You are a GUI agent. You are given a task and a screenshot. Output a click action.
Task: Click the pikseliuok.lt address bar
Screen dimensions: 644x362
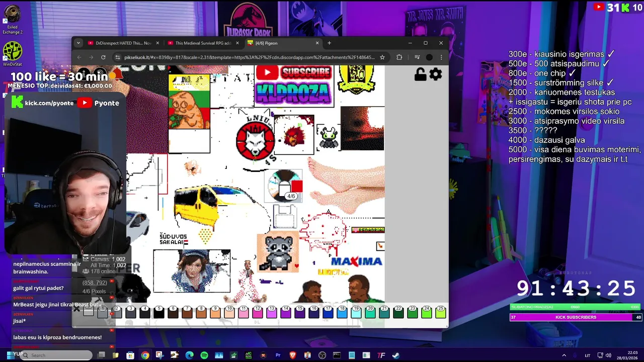pos(249,57)
